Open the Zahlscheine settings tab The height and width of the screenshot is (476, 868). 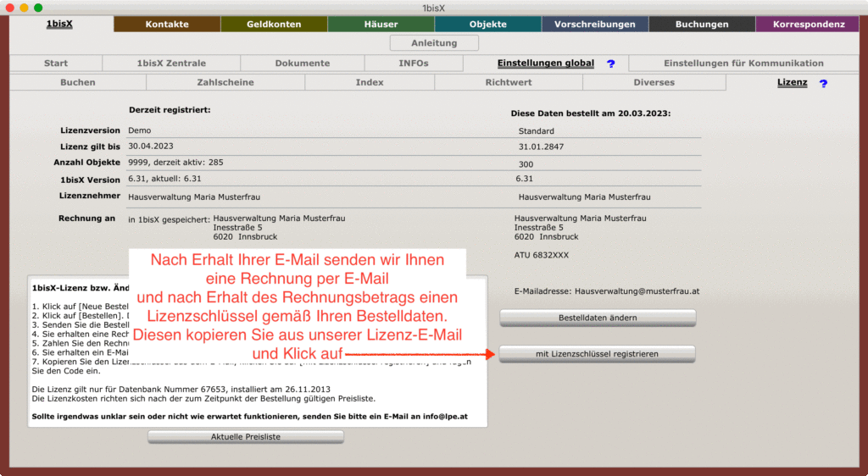pos(225,83)
